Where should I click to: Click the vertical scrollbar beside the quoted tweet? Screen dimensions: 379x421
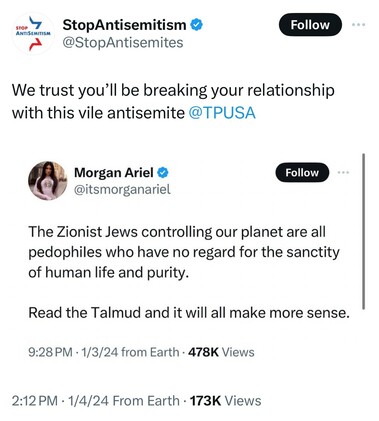click(363, 231)
